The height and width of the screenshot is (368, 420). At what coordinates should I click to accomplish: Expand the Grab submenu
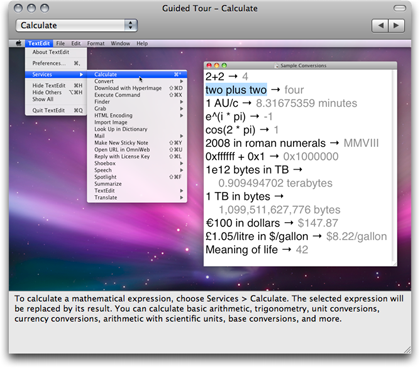pos(137,109)
